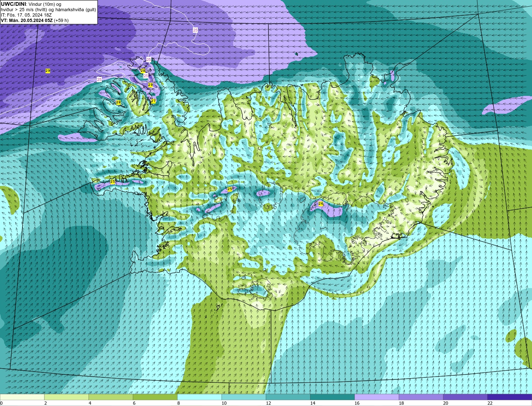The height and width of the screenshot is (406, 532).
Task: Click the yellow 26 max-gust marker
Action: (321, 204)
